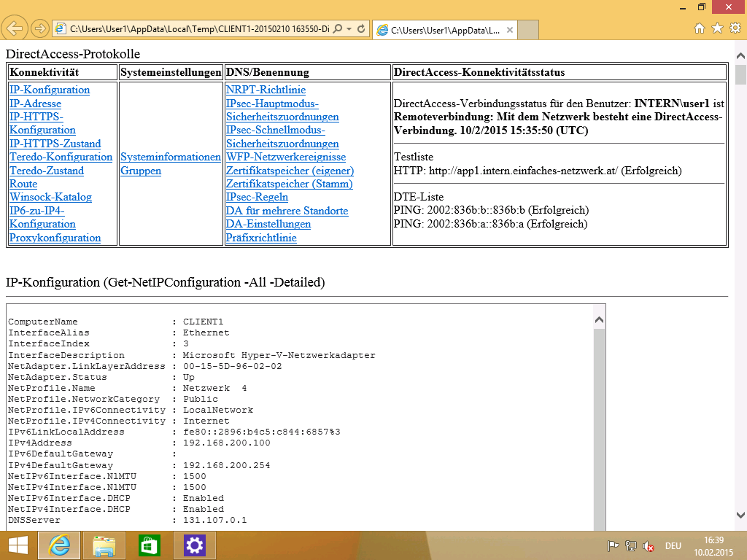The height and width of the screenshot is (560, 747).
Task: Jump to the Route section link
Action: pyautogui.click(x=23, y=184)
